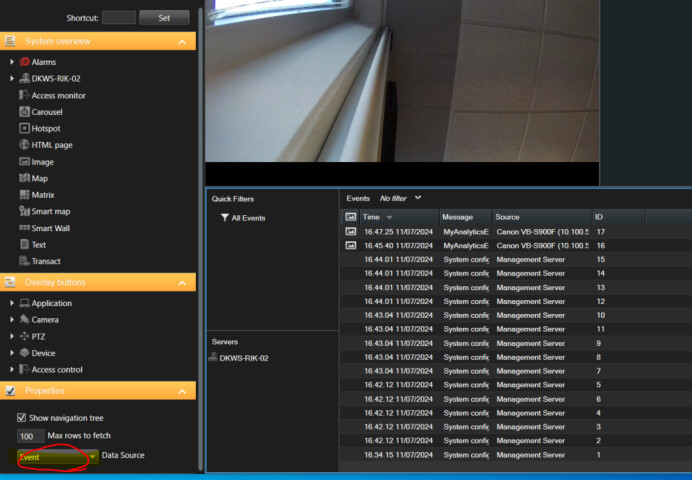This screenshot has width=692, height=480.
Task: Click image icon on event ID 17 row
Action: [x=351, y=232]
